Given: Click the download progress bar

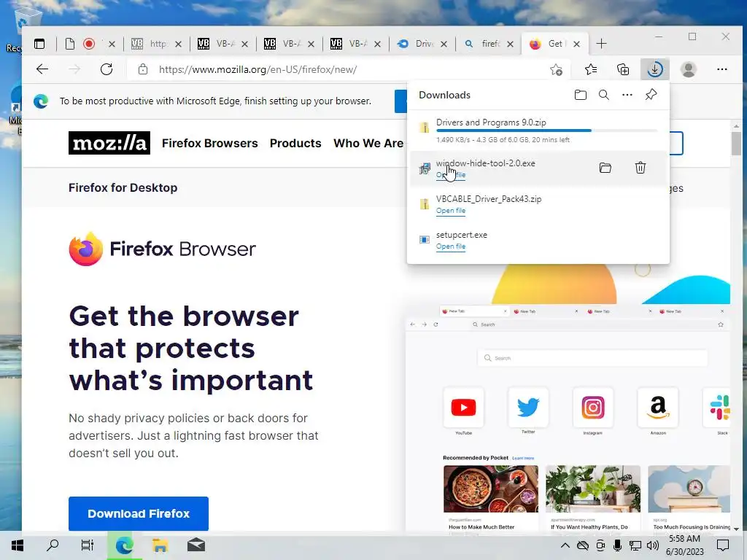Looking at the screenshot, I should 546,131.
